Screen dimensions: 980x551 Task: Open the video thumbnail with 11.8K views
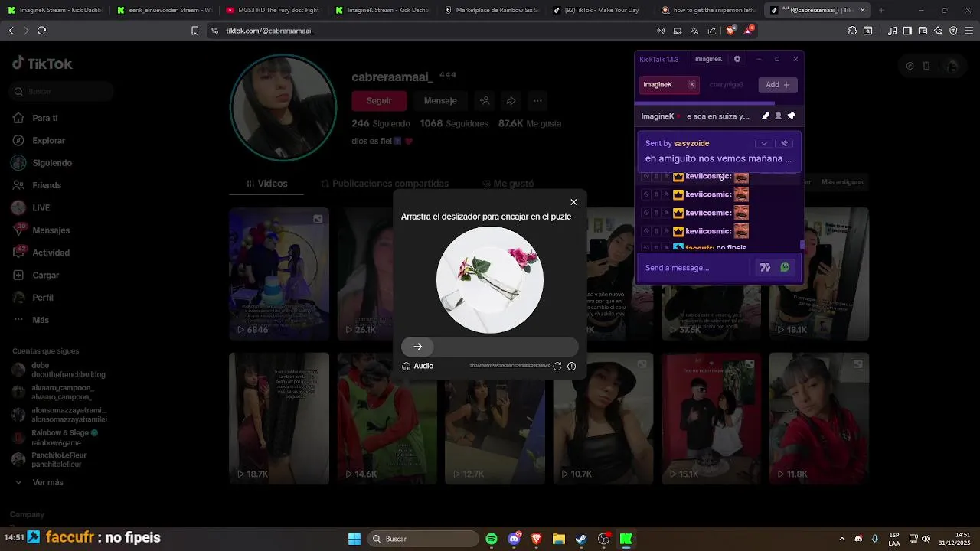tap(818, 419)
